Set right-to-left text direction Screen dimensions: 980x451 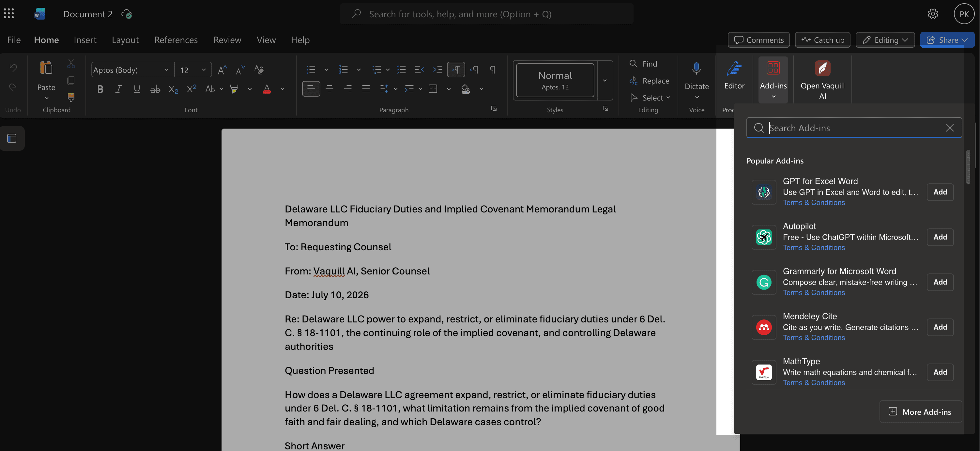pos(474,70)
